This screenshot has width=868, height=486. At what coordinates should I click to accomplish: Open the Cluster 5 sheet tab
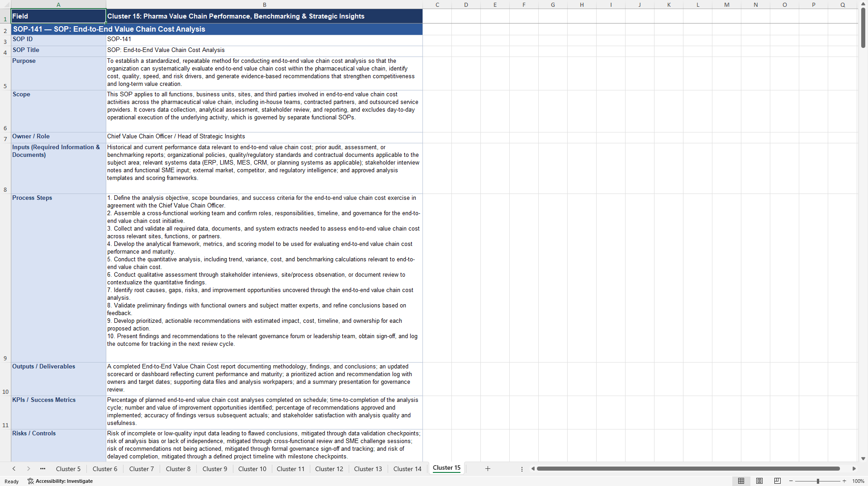pos(68,469)
